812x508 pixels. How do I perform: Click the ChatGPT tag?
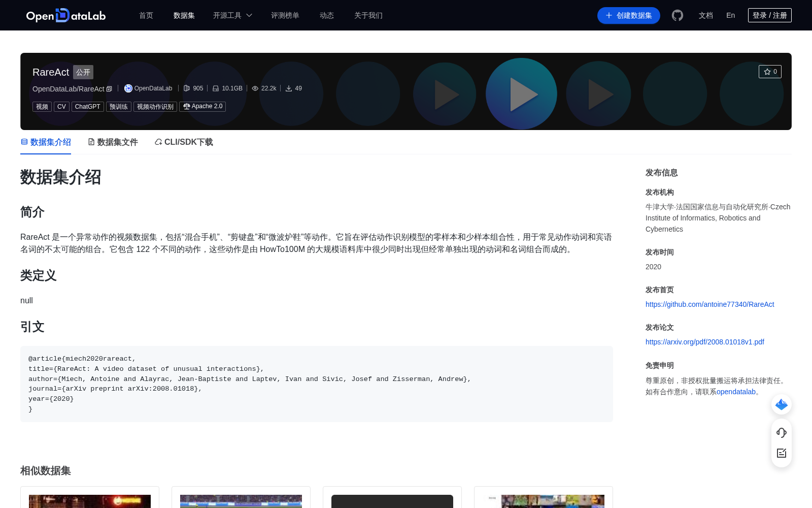[88, 107]
